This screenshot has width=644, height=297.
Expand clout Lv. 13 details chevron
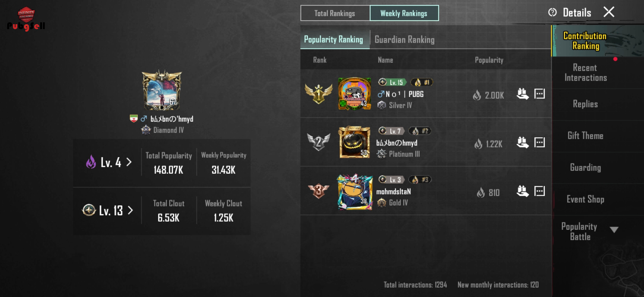(x=130, y=210)
